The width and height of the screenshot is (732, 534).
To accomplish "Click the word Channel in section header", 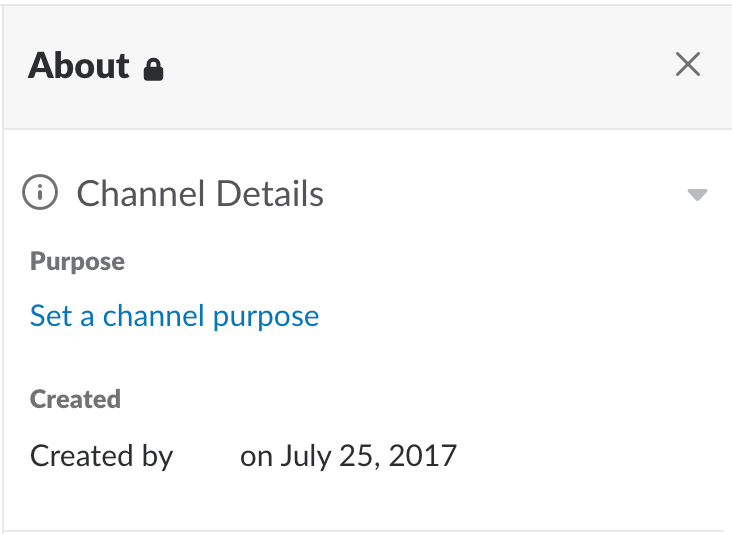I will pyautogui.click(x=141, y=194).
